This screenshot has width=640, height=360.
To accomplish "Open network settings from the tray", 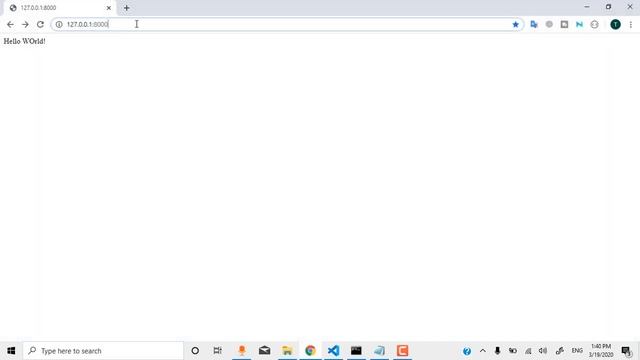I will (x=528, y=351).
